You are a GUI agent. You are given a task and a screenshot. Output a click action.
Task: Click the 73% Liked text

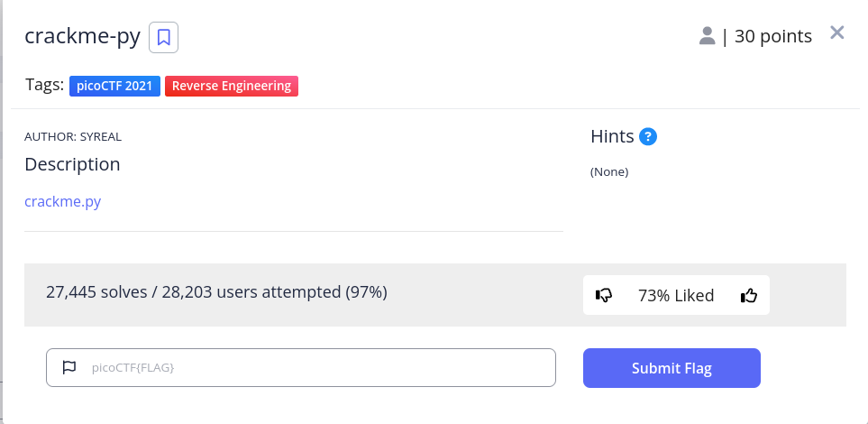[676, 295]
